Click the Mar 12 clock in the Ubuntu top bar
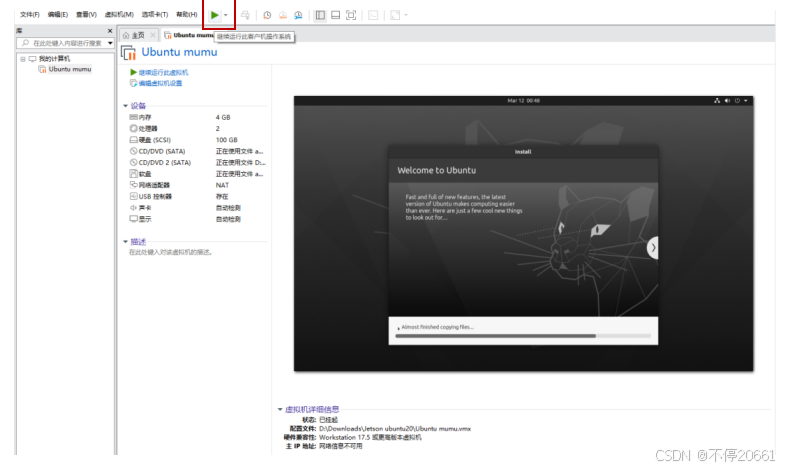The image size is (789, 469). click(x=523, y=101)
